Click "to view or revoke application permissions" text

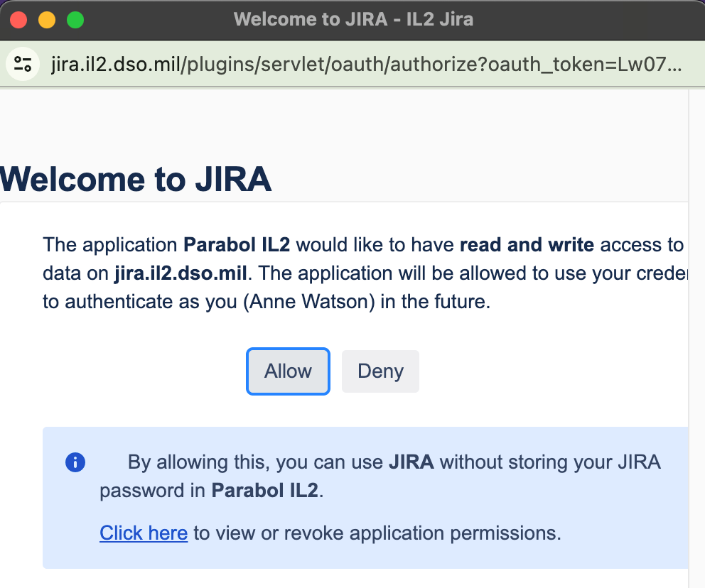point(377,533)
